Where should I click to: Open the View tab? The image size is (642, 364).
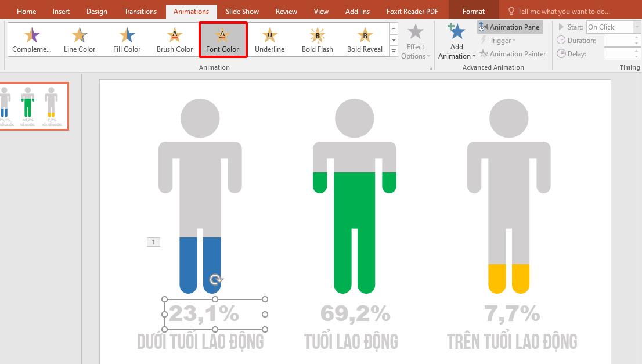321,12
